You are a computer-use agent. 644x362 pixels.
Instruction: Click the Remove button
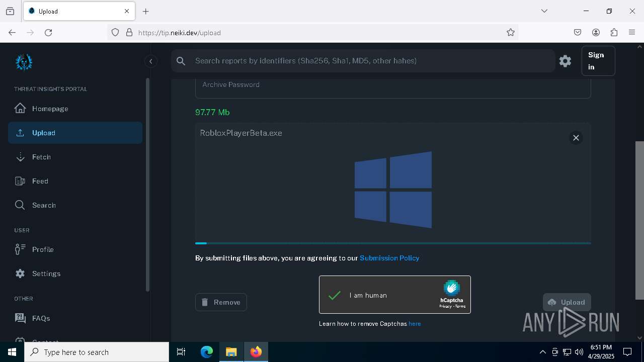[x=221, y=302]
